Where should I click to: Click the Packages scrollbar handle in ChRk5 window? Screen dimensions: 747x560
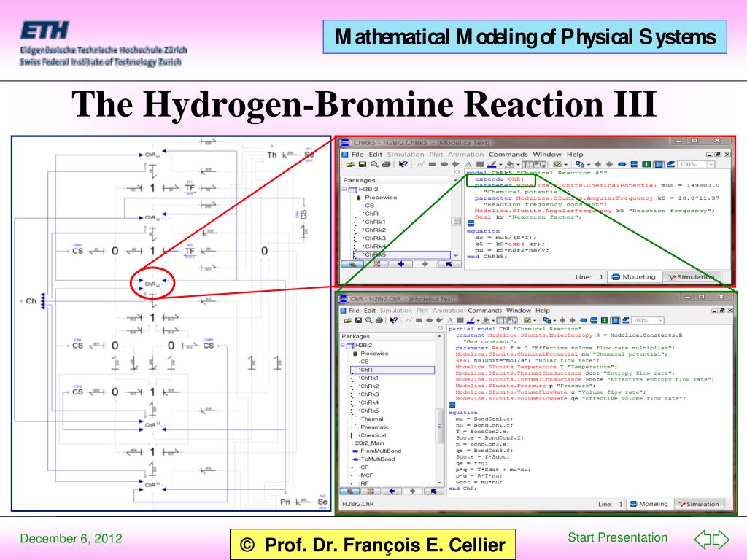coord(456,222)
